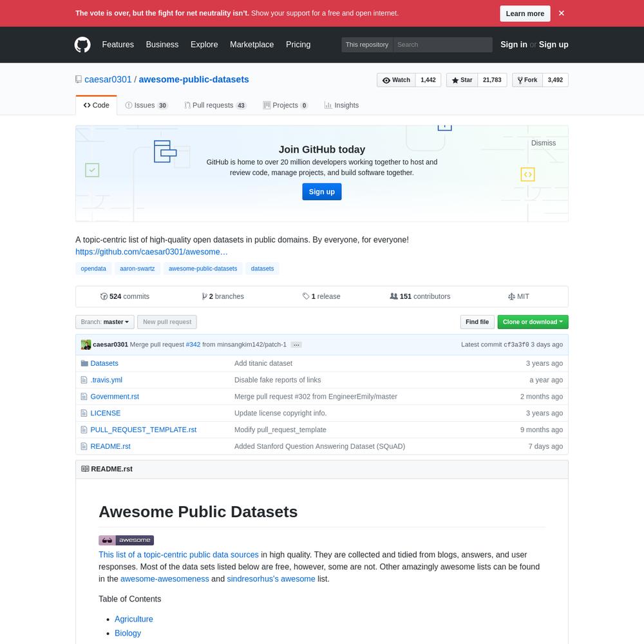Viewport: 644px width, 644px height.
Task: Click caesar0301 avatar in commit bar
Action: 86,345
